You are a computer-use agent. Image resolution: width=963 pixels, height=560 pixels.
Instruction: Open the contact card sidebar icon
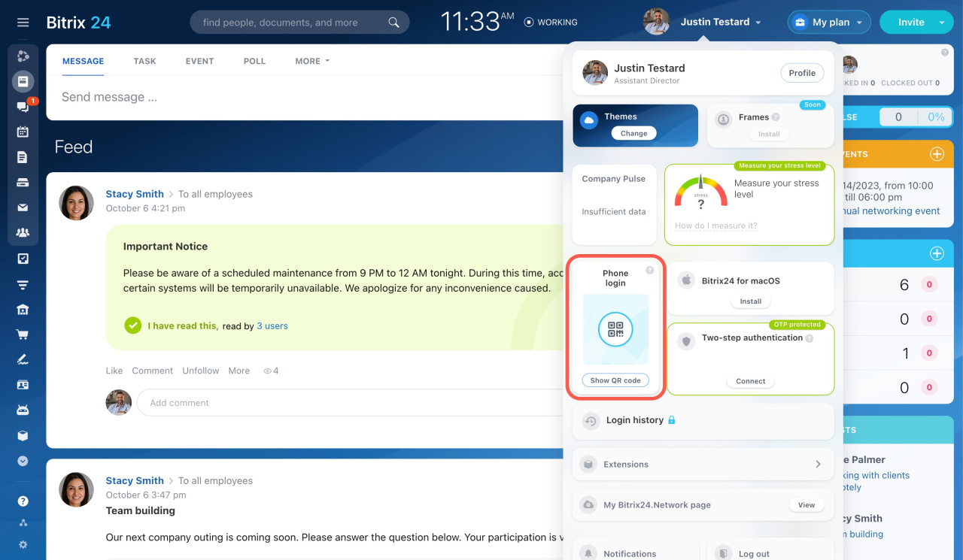(23, 385)
